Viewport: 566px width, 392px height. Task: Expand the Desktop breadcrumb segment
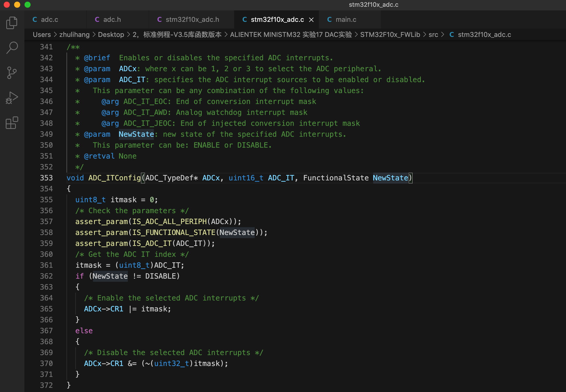click(111, 35)
